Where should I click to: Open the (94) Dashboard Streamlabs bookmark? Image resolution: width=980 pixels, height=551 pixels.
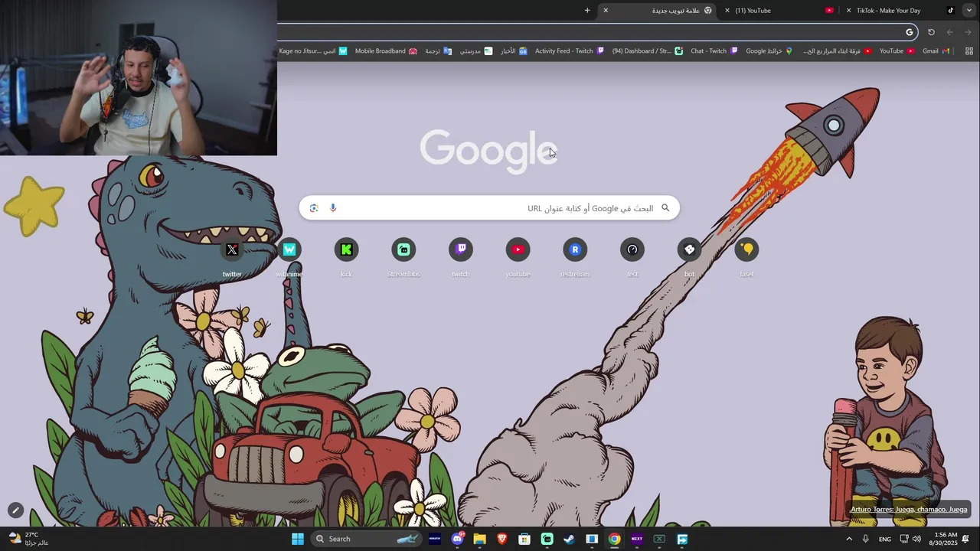pos(648,51)
